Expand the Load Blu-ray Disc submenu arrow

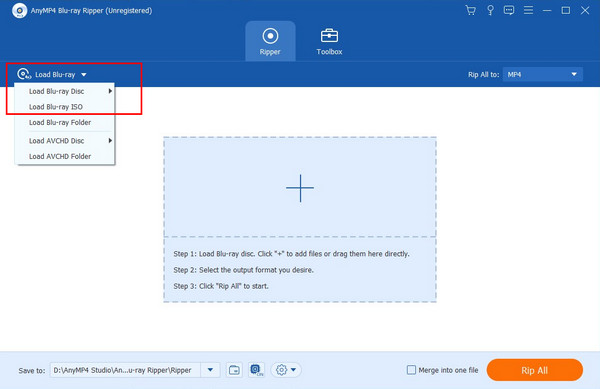click(110, 91)
